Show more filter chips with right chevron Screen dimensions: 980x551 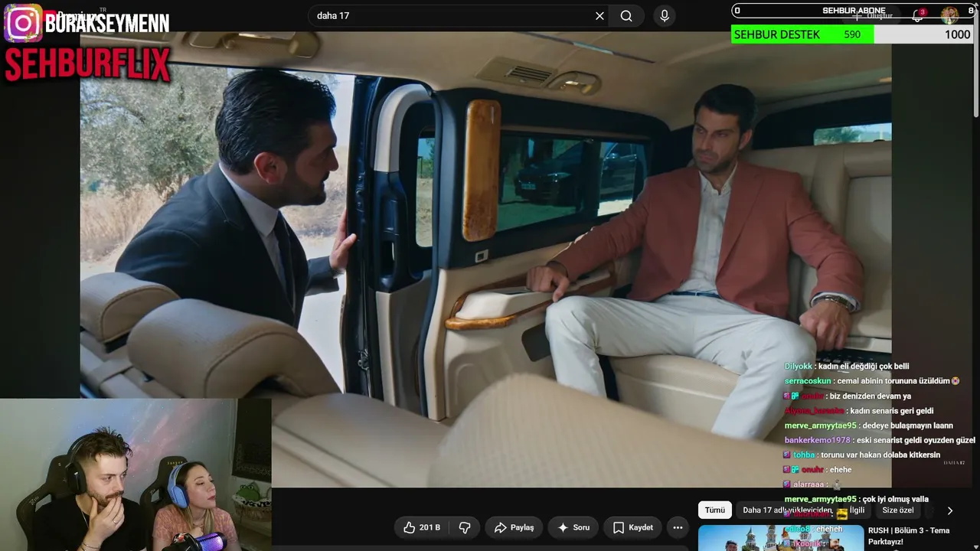pyautogui.click(x=950, y=510)
